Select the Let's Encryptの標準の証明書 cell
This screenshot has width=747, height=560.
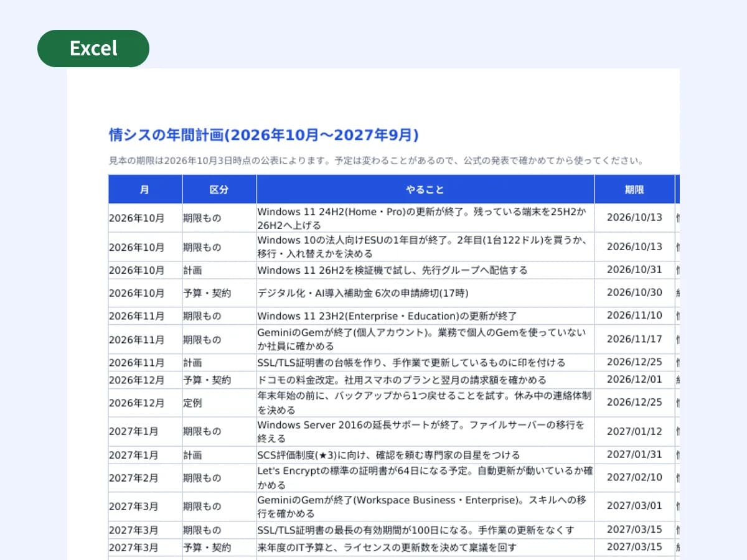[x=425, y=478]
